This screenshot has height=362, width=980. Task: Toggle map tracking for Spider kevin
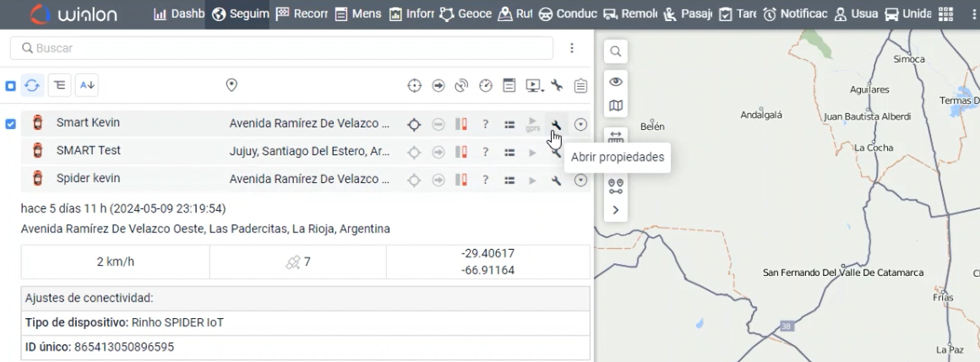tap(414, 180)
